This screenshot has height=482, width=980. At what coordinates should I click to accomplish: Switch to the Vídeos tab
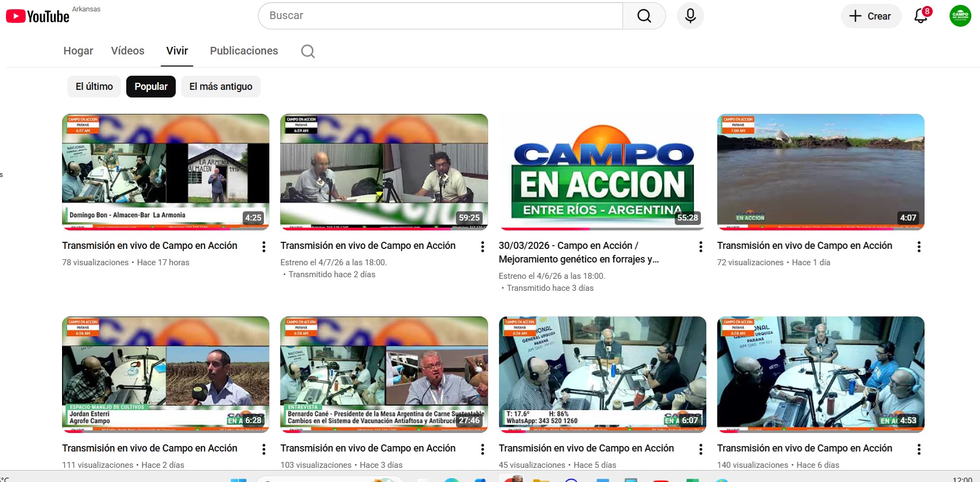(x=127, y=51)
